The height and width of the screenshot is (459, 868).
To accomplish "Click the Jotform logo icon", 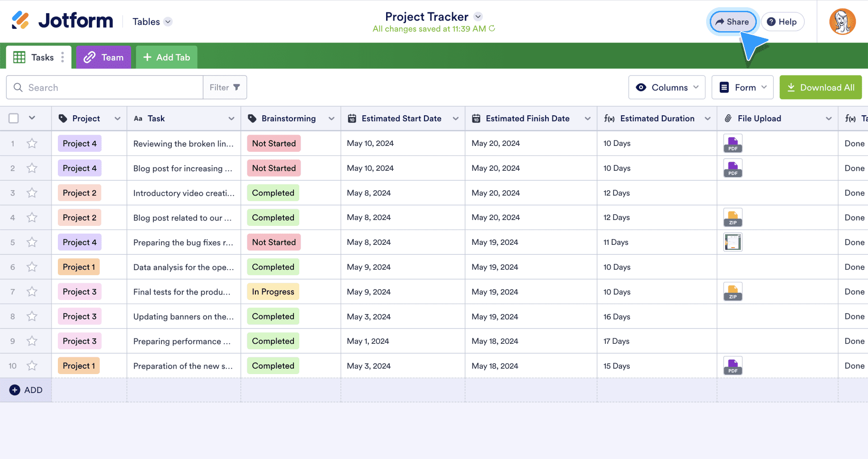I will point(20,21).
